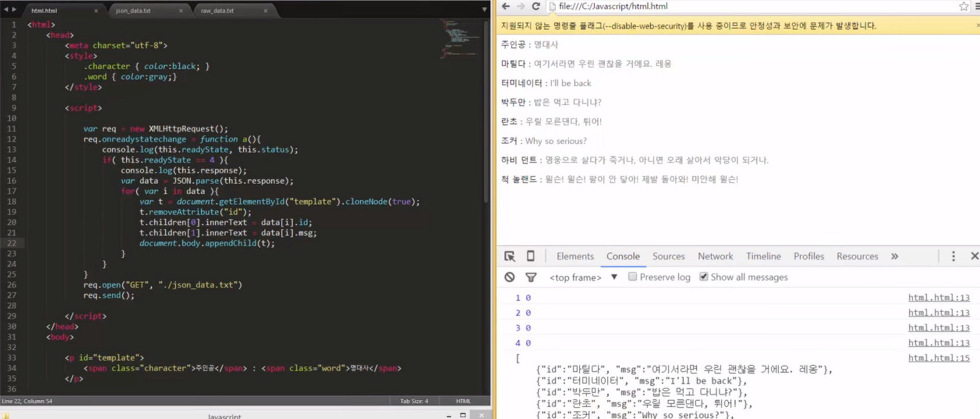Open the html.html:15 source link
Screen dimensions: 980x419
tap(938, 358)
